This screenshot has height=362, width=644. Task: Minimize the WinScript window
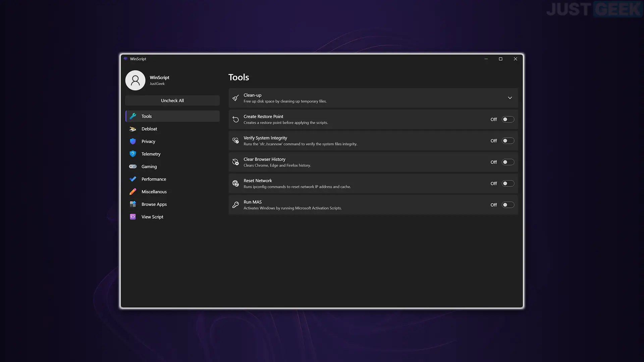click(x=486, y=59)
